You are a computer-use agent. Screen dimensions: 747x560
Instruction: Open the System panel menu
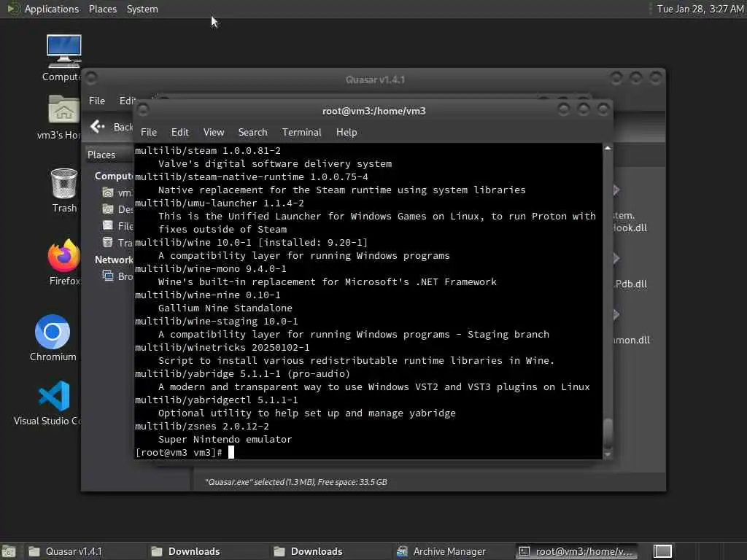click(x=142, y=9)
